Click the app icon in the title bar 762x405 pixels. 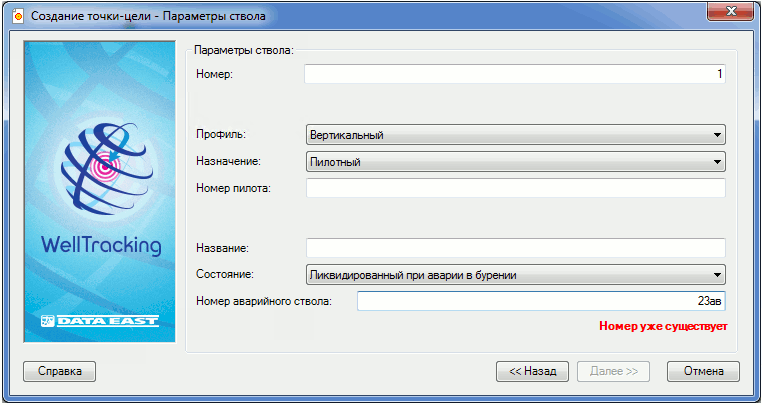tap(15, 16)
